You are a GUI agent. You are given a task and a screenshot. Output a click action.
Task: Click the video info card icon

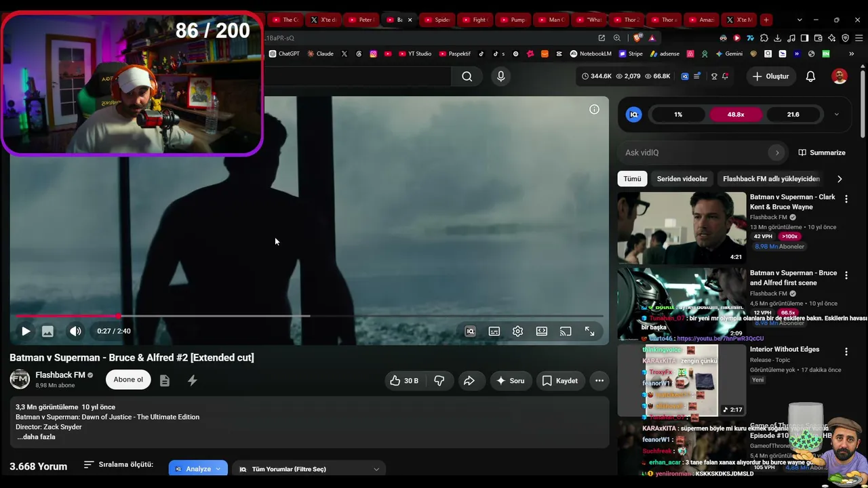pyautogui.click(x=594, y=109)
